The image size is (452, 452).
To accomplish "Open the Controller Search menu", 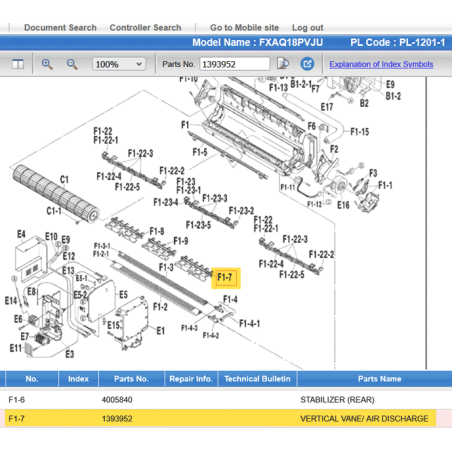I will pos(145,28).
